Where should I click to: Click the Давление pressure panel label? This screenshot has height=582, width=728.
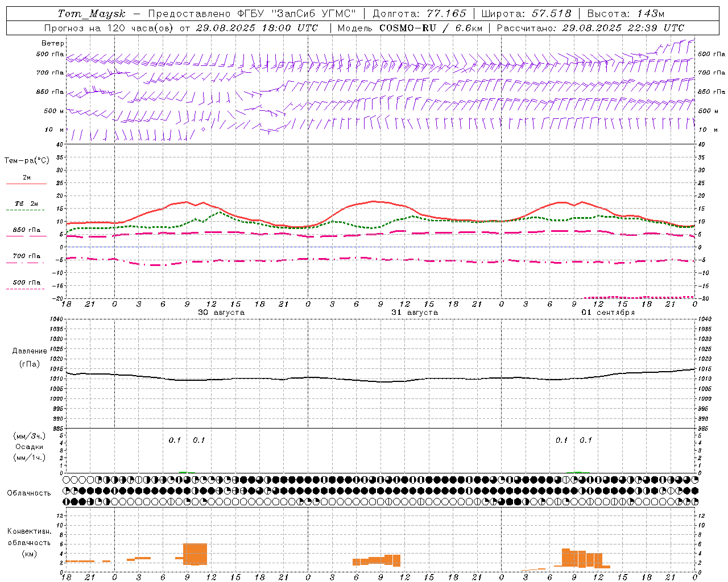point(30,351)
